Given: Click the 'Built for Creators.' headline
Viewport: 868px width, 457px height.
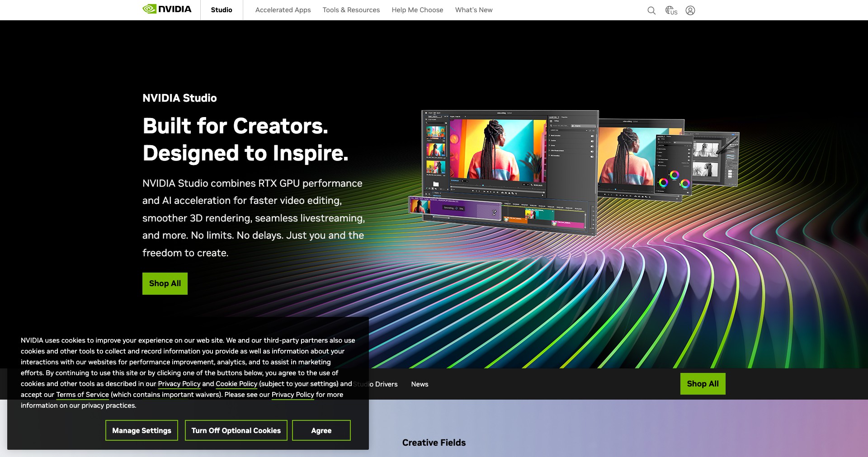Looking at the screenshot, I should click(235, 126).
